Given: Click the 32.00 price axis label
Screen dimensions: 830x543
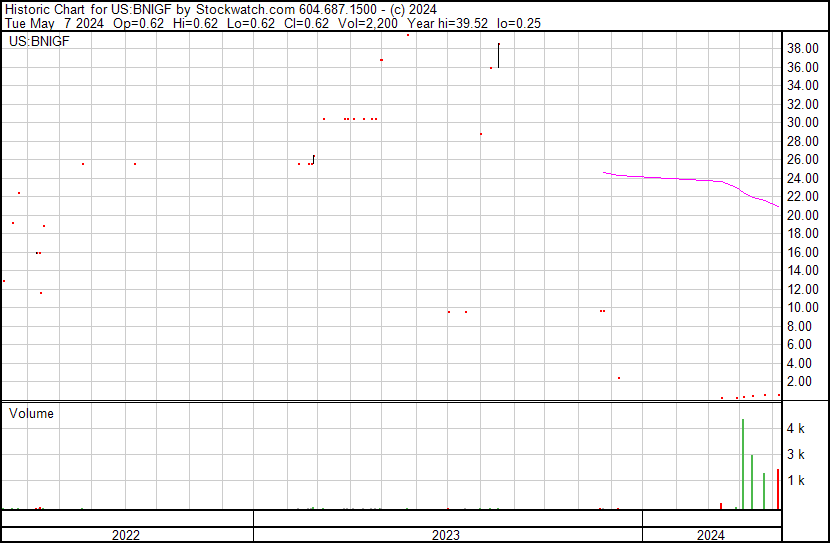Looking at the screenshot, I should [x=803, y=104].
